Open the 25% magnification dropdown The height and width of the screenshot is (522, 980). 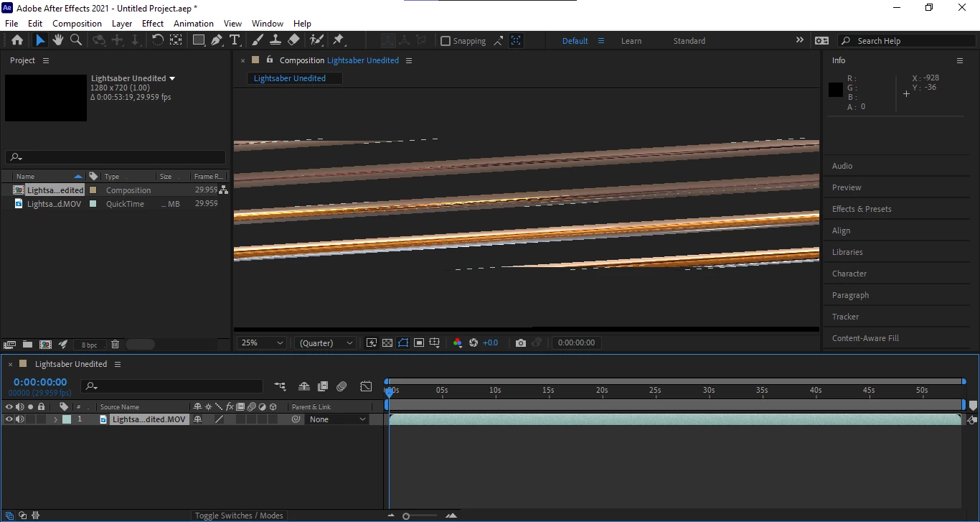pyautogui.click(x=261, y=343)
